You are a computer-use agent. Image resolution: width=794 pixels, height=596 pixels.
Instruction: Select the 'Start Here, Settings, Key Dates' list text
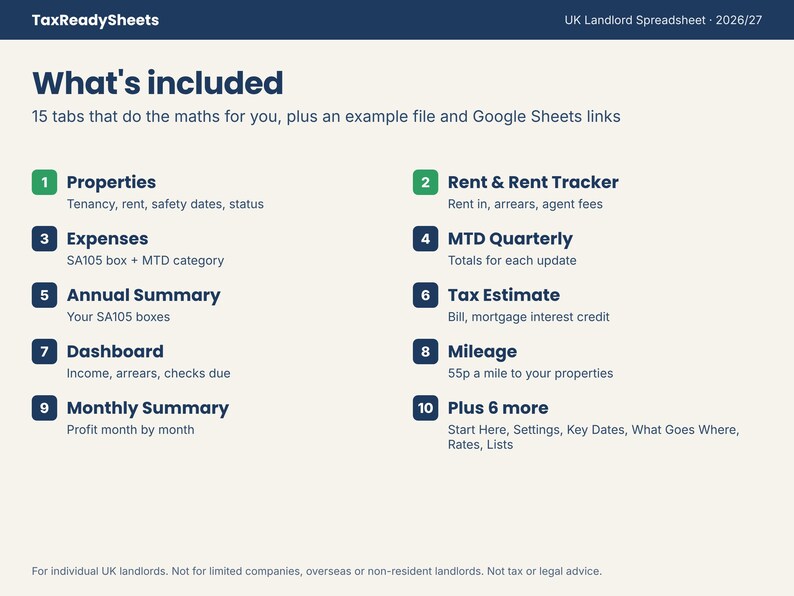point(593,437)
